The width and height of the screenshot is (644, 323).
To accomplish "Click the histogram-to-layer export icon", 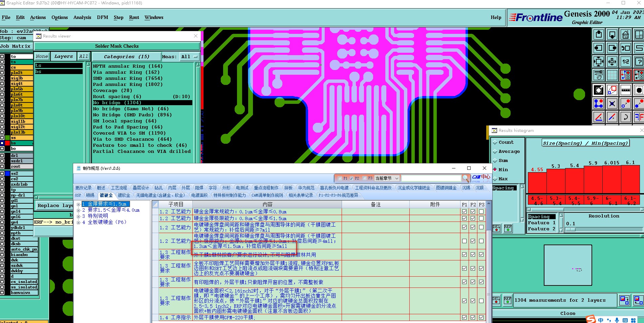I will tap(624, 300).
